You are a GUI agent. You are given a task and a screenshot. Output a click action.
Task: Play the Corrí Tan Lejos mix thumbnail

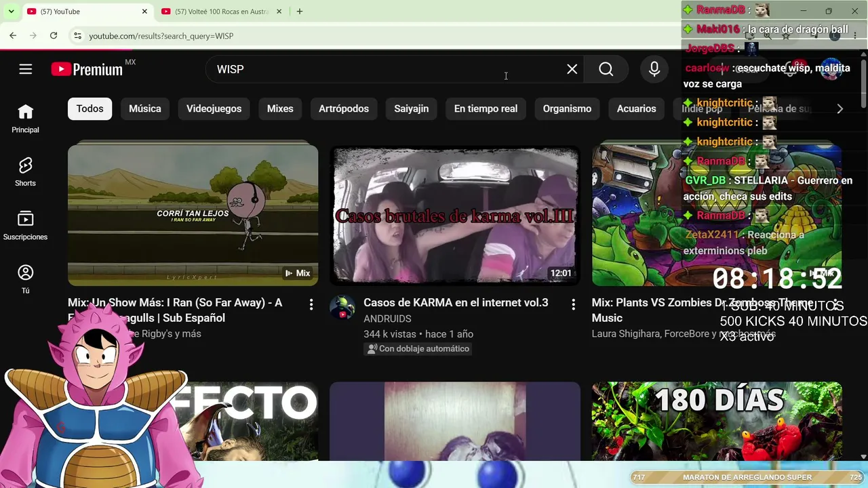click(193, 213)
